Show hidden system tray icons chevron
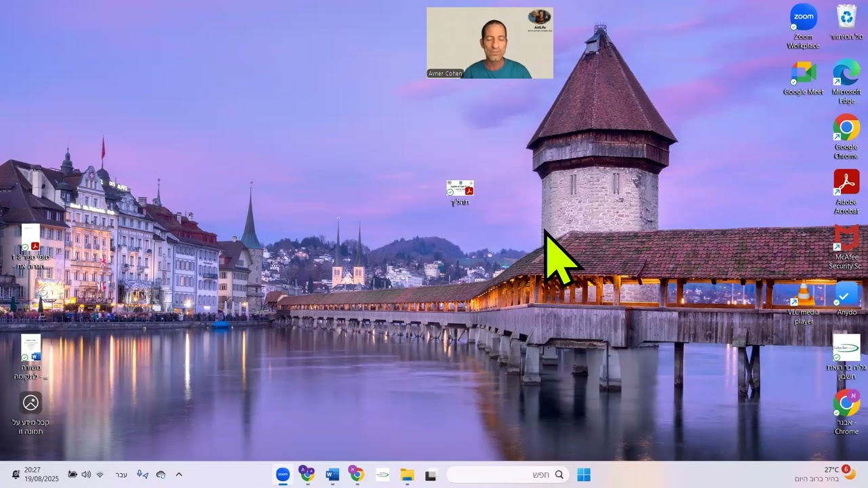This screenshot has height=488, width=868. 179,474
